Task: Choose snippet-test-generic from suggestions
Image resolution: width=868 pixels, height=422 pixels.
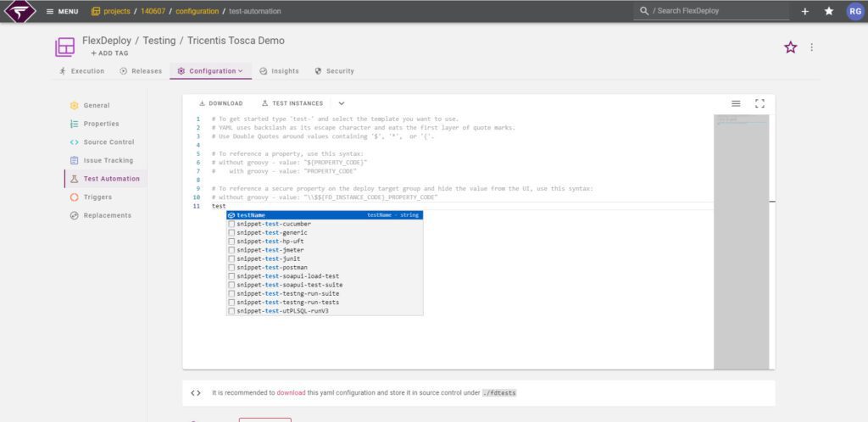Action: pos(325,233)
